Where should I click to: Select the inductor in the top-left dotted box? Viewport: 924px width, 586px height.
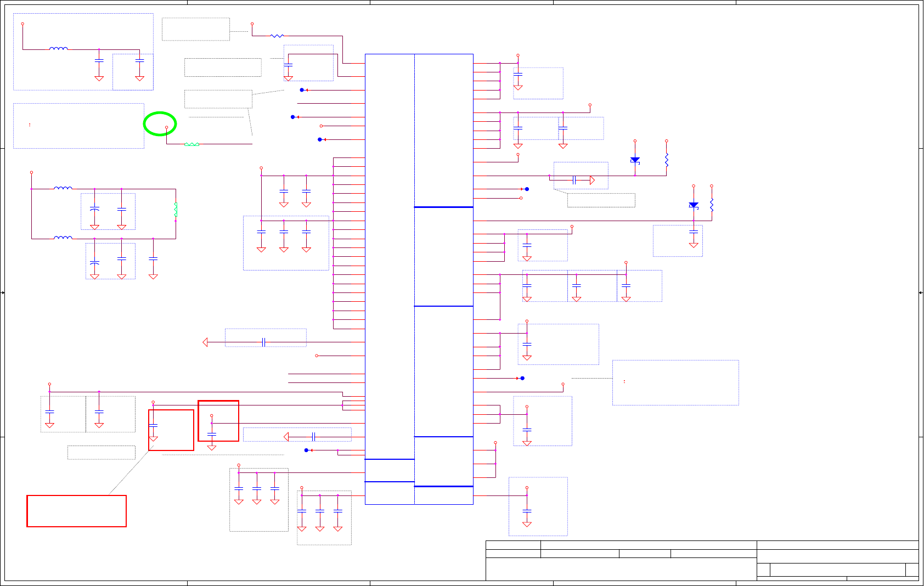click(x=59, y=48)
